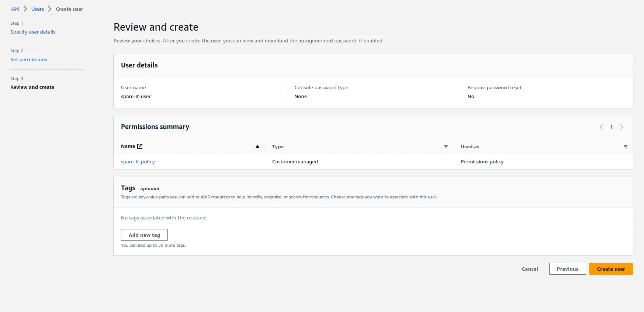
Task: Open the Type column sort dropdown arrow
Action: click(x=446, y=146)
